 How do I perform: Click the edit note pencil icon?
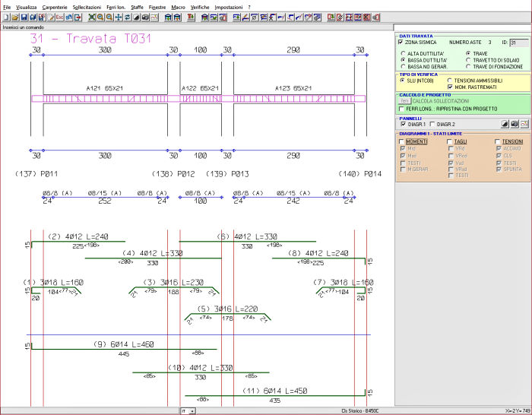pos(51,17)
